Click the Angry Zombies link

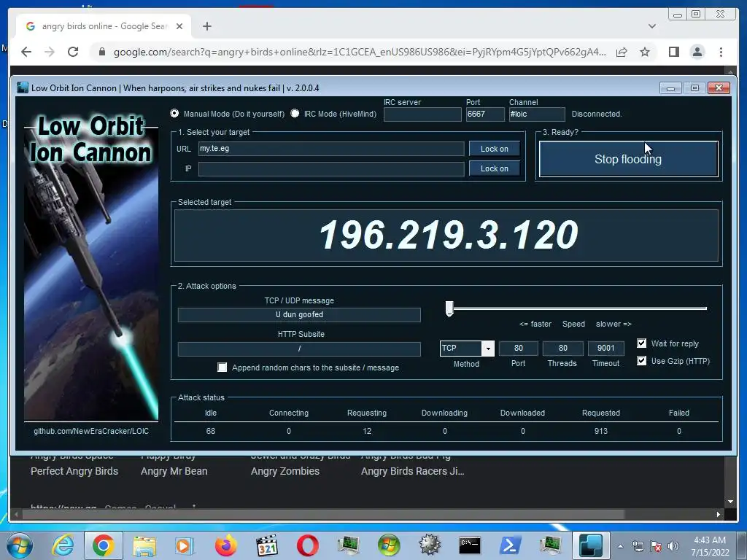tap(285, 471)
